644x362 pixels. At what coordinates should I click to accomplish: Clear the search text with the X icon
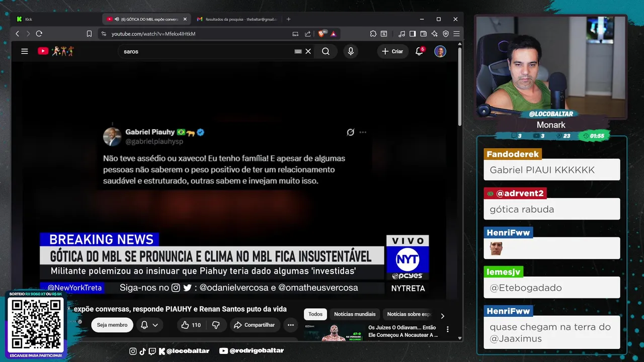click(308, 51)
